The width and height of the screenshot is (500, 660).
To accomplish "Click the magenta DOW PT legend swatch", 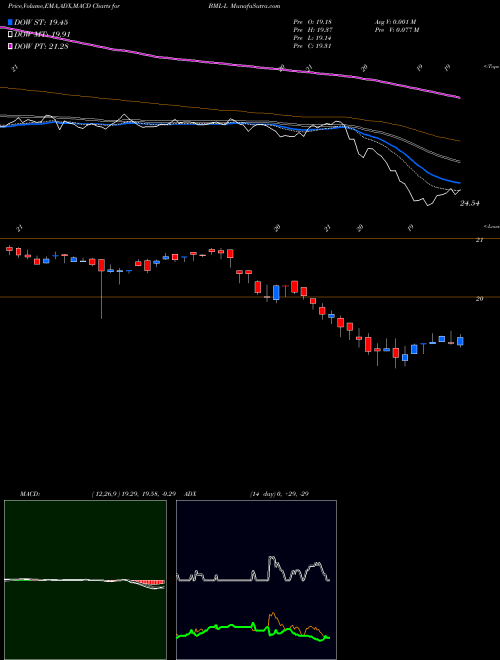I will 10,46.
